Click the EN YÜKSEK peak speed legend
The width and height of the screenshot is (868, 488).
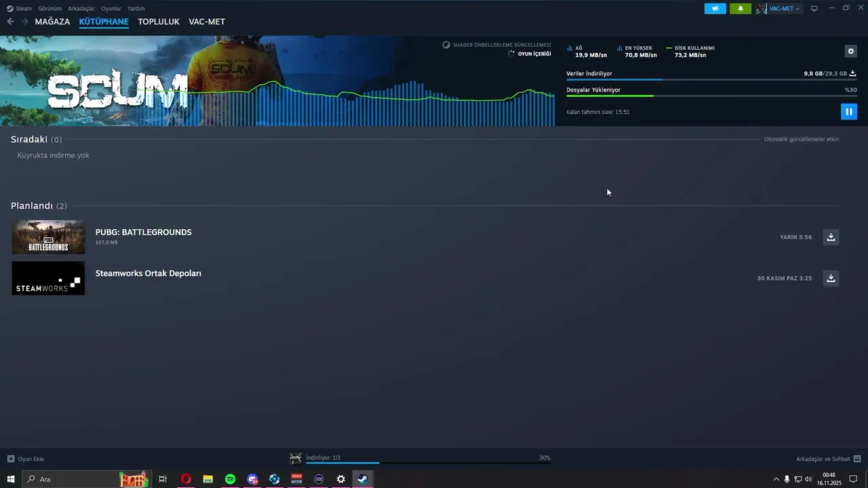[x=637, y=52]
